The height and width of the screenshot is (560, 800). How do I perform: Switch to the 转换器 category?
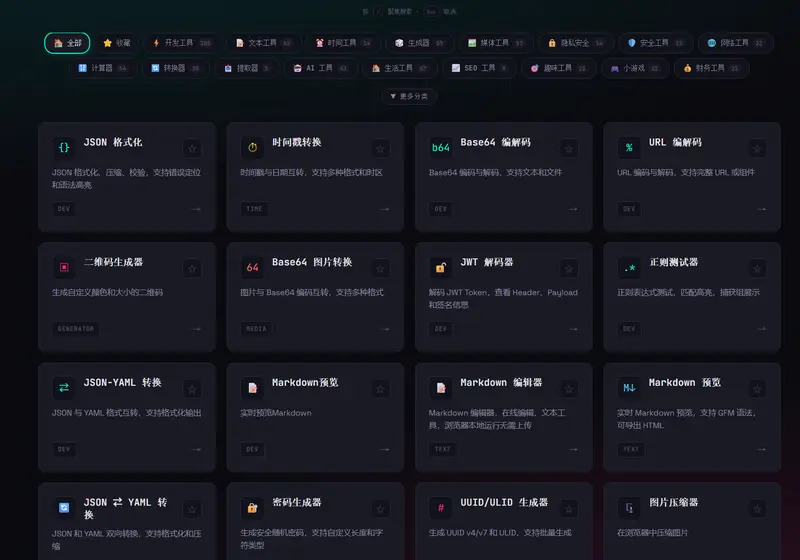tap(175, 68)
